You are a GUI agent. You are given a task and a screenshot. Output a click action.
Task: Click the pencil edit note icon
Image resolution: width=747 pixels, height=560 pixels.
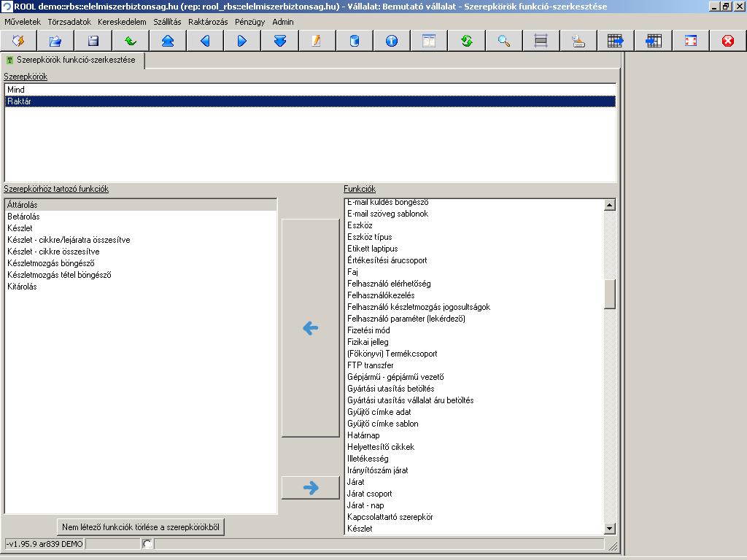tap(317, 41)
